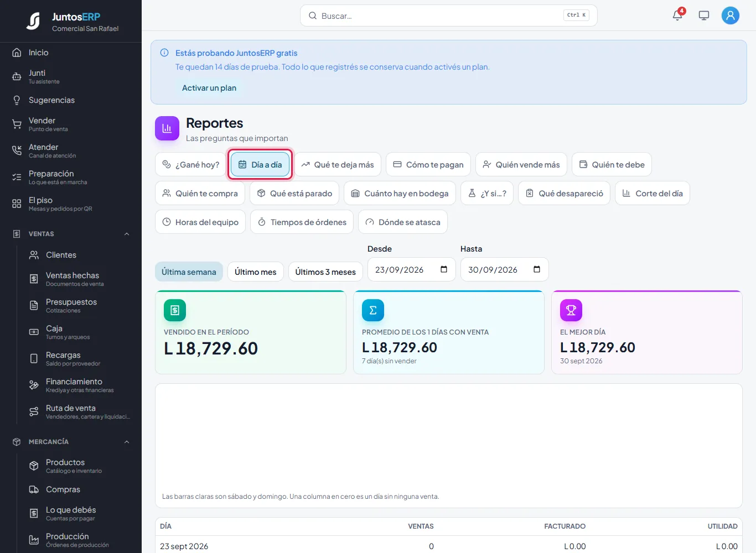Image resolution: width=756 pixels, height=553 pixels.
Task: Open the notifications bell
Action: click(677, 15)
